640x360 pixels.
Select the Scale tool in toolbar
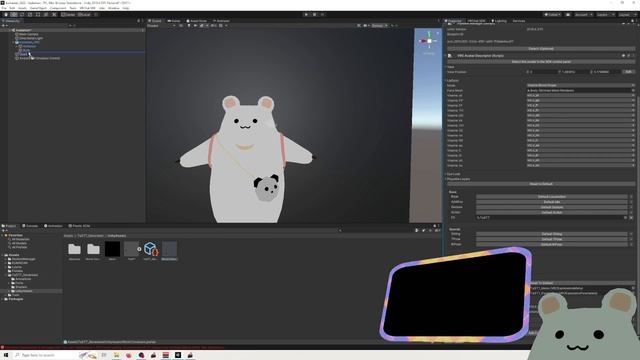(x=30, y=15)
